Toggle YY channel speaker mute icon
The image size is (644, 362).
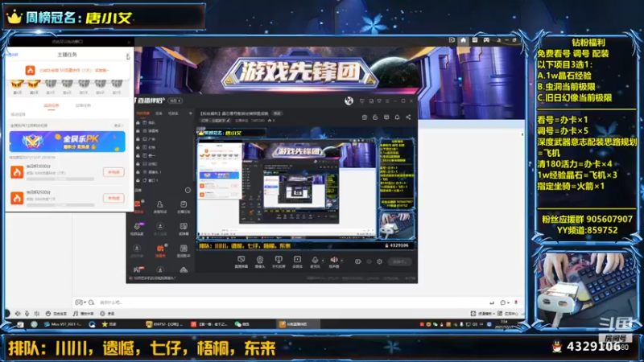pos(18,314)
